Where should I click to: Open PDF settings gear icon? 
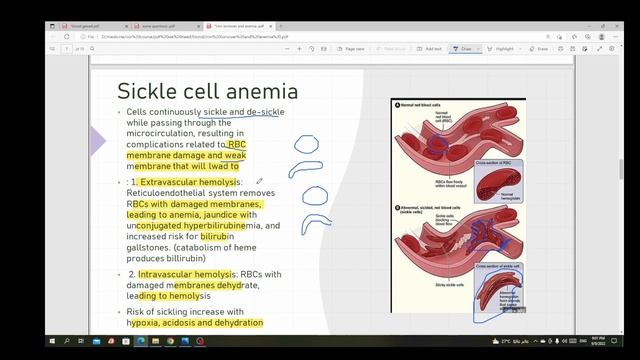click(612, 49)
